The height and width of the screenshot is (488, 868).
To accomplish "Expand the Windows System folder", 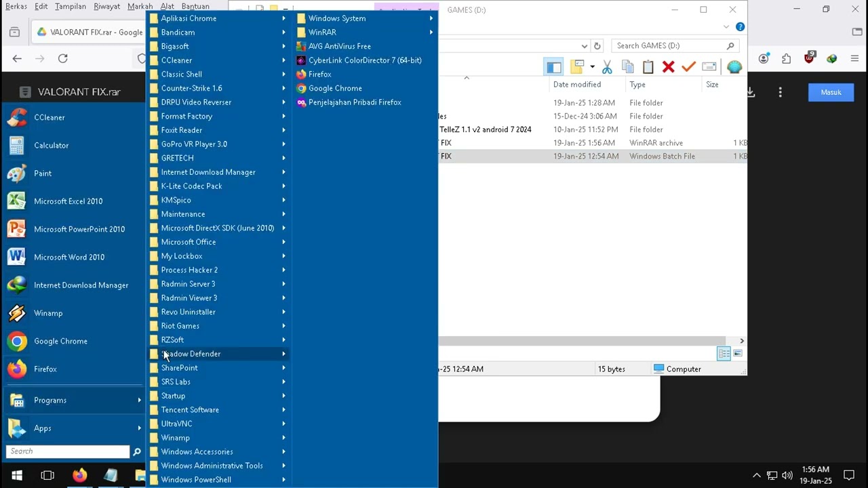I will (366, 18).
